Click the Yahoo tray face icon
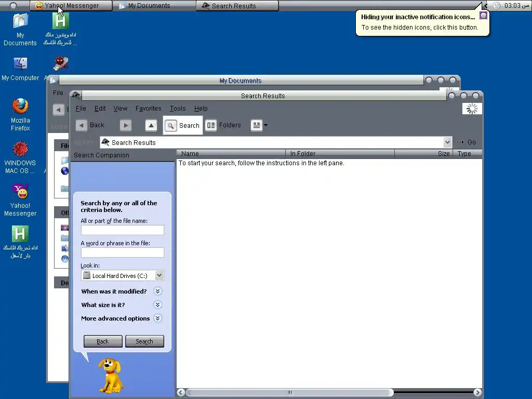The image size is (532, 399). click(496, 6)
